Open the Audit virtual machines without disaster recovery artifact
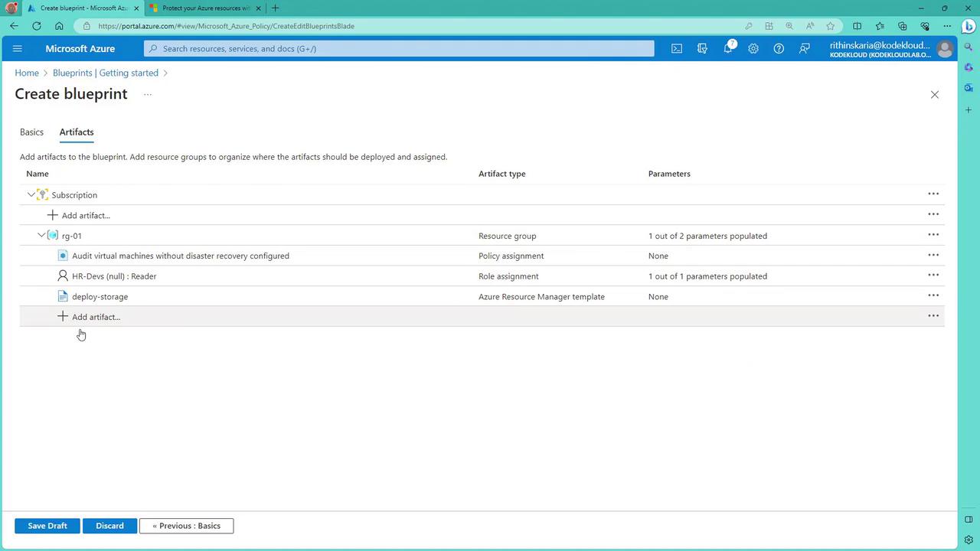 point(181,256)
